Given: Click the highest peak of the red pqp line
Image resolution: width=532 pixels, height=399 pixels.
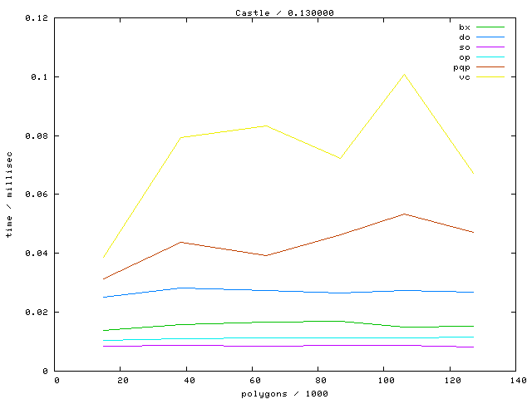Looking at the screenshot, I should (x=404, y=214).
